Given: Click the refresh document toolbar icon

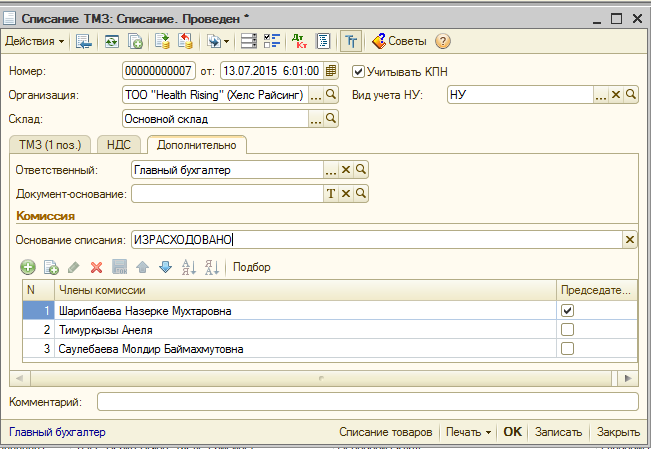Looking at the screenshot, I should pyautogui.click(x=112, y=41).
